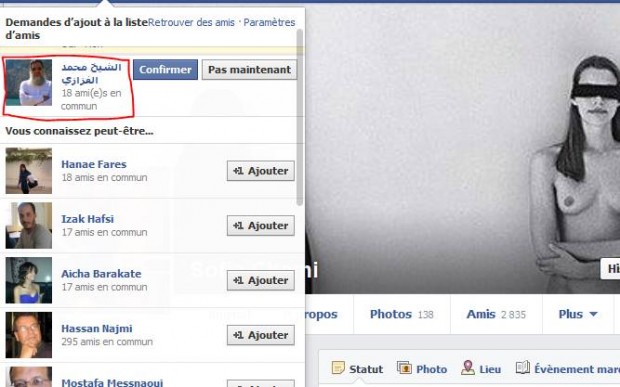Expand the Plus dropdown on profile
This screenshot has width=620, height=387.
[x=577, y=314]
